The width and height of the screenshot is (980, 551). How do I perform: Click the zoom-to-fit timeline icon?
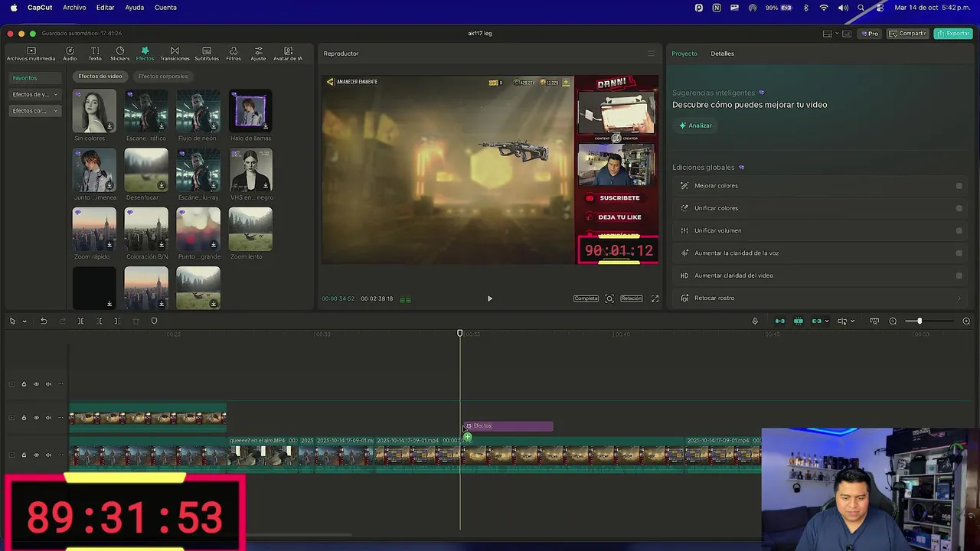coord(874,321)
